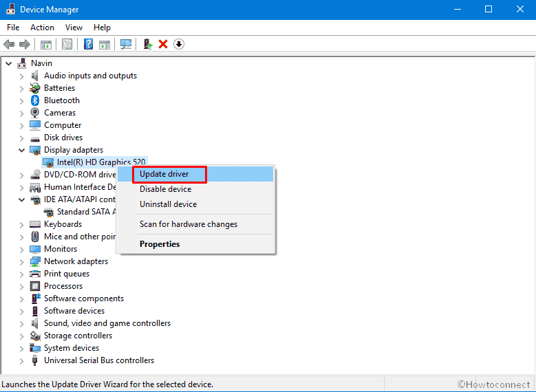Expand the Universal Serial Bus controllers node
Viewport: 536px width, 392px height.
click(x=21, y=360)
